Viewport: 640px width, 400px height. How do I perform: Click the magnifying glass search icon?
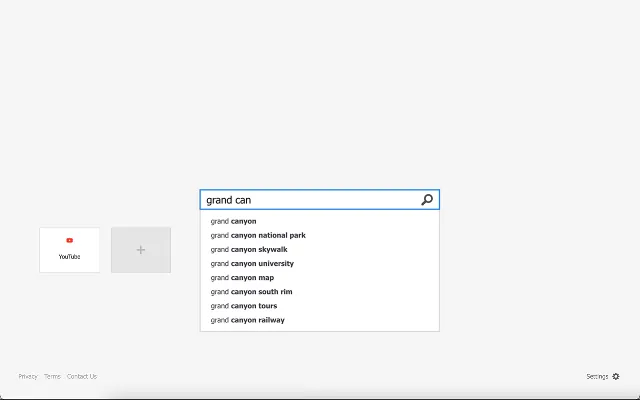point(427,200)
